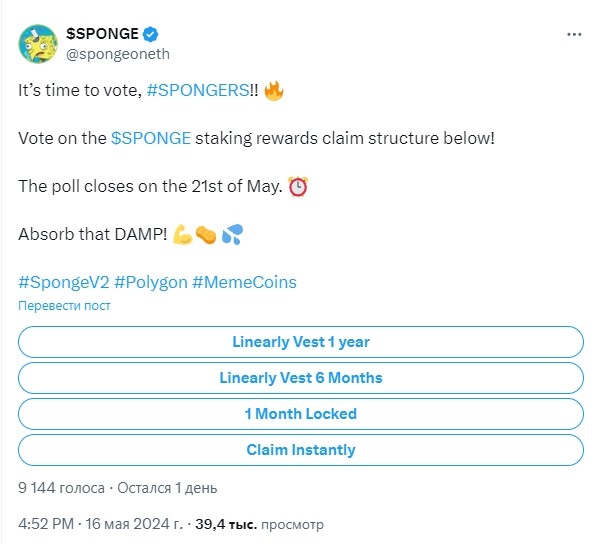The height and width of the screenshot is (544, 598).
Task: Click the blue verified badge icon
Action: [x=150, y=34]
